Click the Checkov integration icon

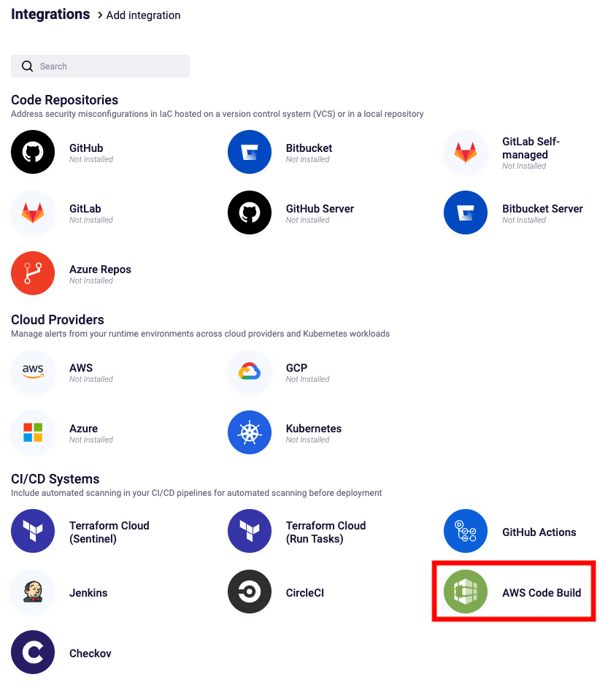pos(33,652)
